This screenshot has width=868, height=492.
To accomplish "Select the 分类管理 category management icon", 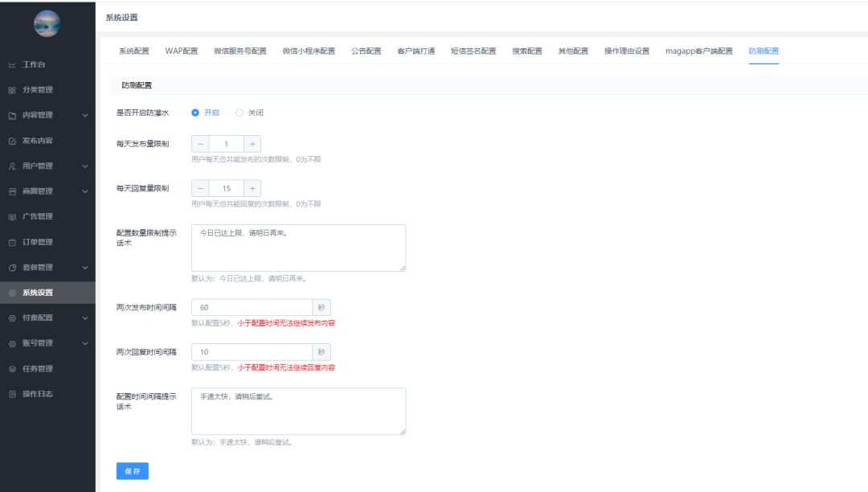I will coord(13,89).
